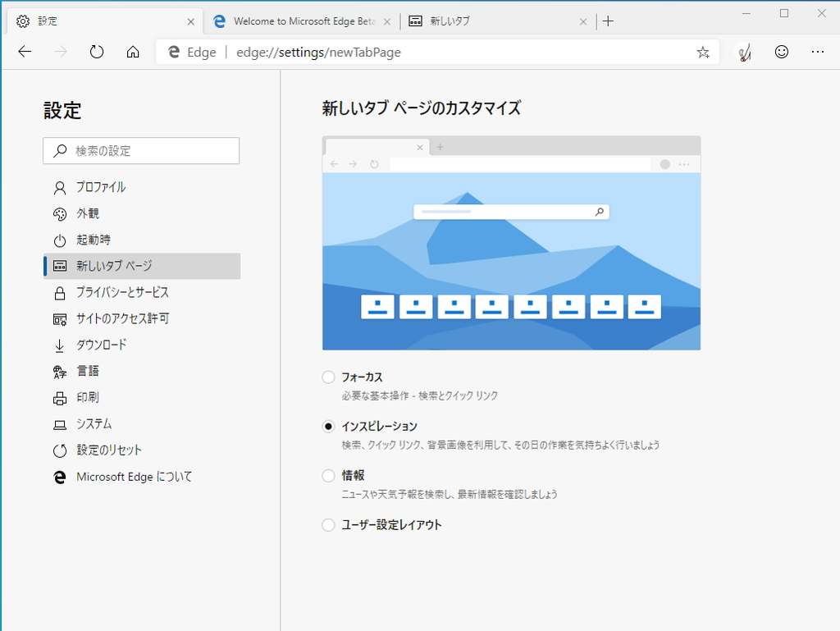Open サイトのアクセス許可 settings
The width and height of the screenshot is (840, 631).
pyautogui.click(x=141, y=318)
